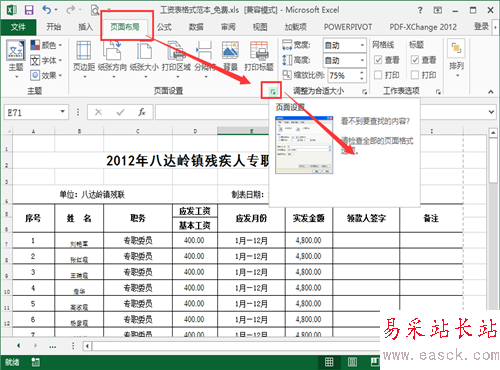Launch the Scale to Fit dialog launcher

(364, 92)
